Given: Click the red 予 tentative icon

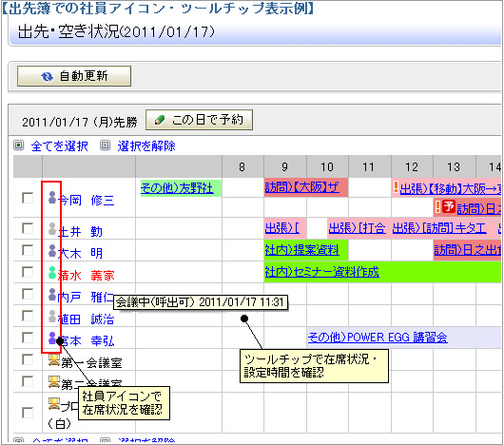Looking at the screenshot, I should tap(449, 206).
